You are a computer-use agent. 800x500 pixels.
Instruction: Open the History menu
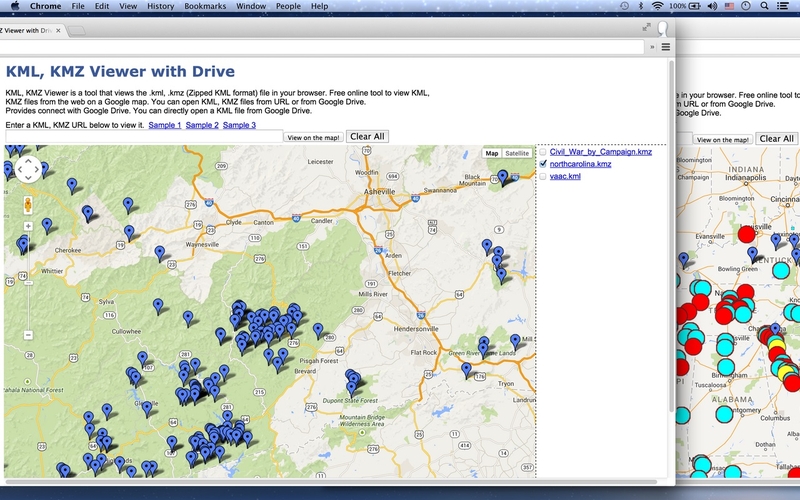point(160,6)
